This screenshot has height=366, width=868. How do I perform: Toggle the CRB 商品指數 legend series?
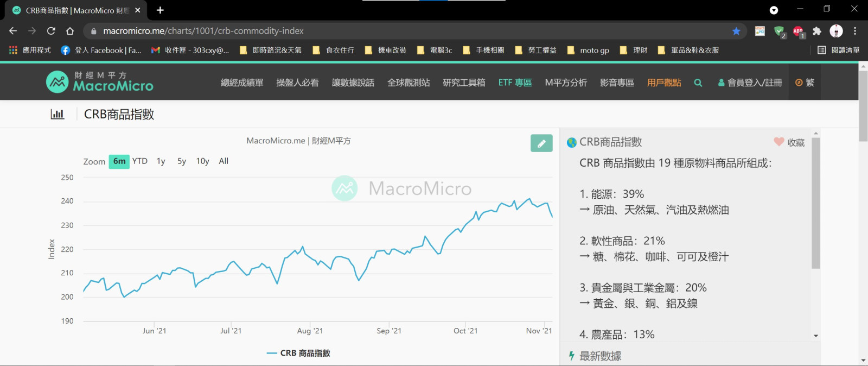(298, 353)
